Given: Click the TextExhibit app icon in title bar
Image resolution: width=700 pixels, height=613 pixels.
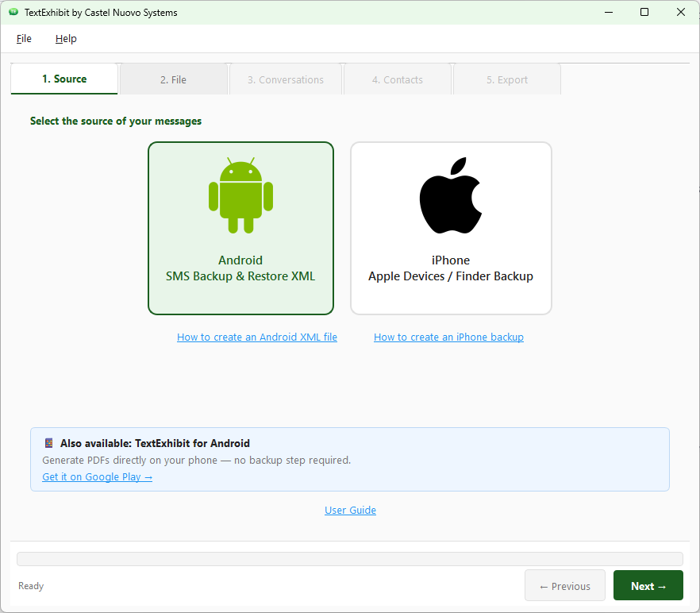Looking at the screenshot, I should [x=13, y=12].
